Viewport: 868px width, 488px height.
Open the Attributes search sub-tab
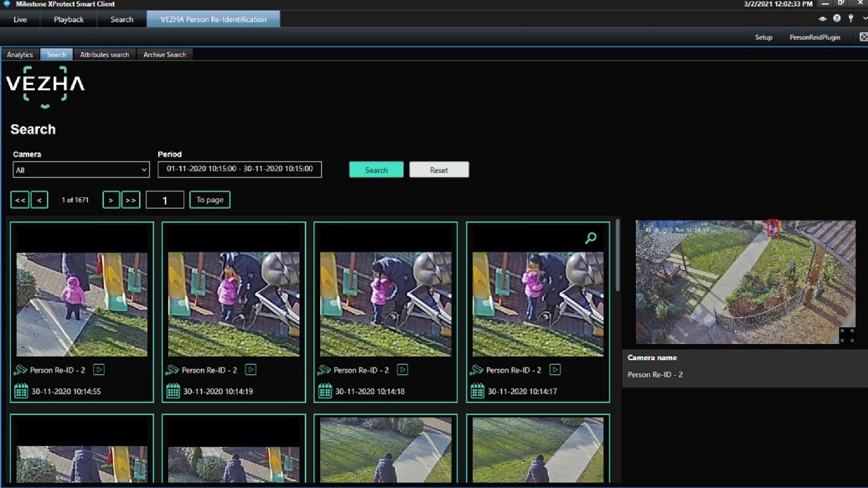coord(104,55)
